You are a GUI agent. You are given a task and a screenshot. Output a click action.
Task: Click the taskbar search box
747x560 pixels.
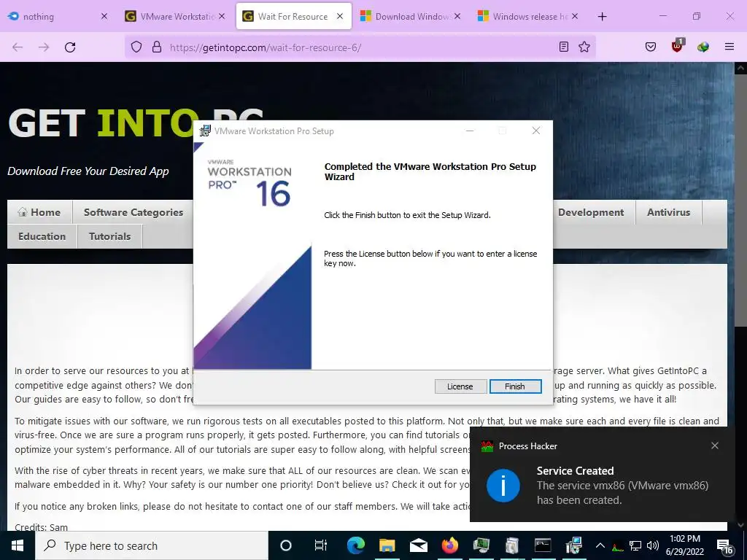point(152,545)
